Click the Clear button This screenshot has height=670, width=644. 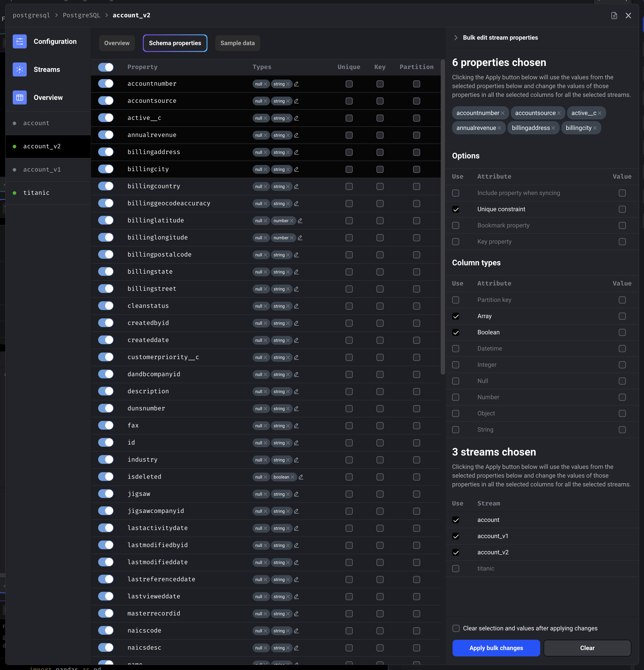(x=587, y=649)
